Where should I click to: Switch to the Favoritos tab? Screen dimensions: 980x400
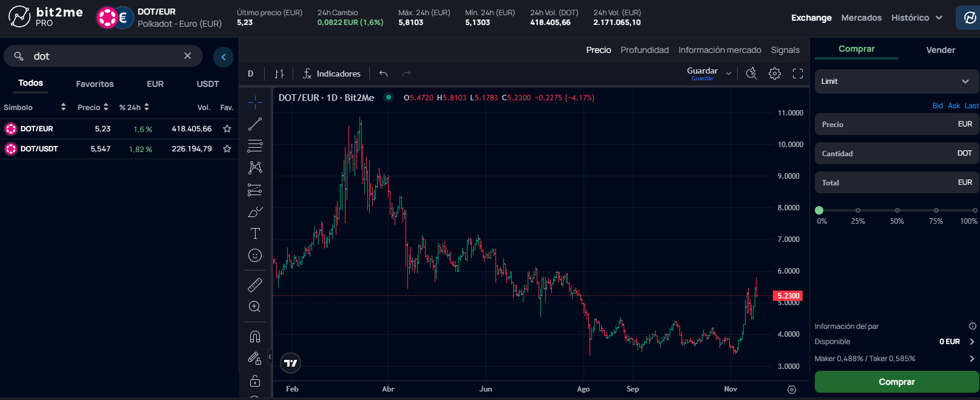coord(95,84)
